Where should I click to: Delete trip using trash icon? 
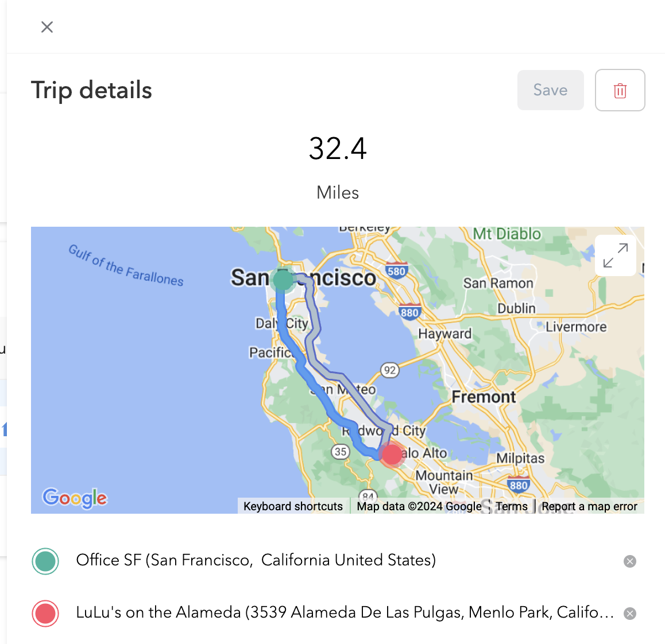(620, 90)
